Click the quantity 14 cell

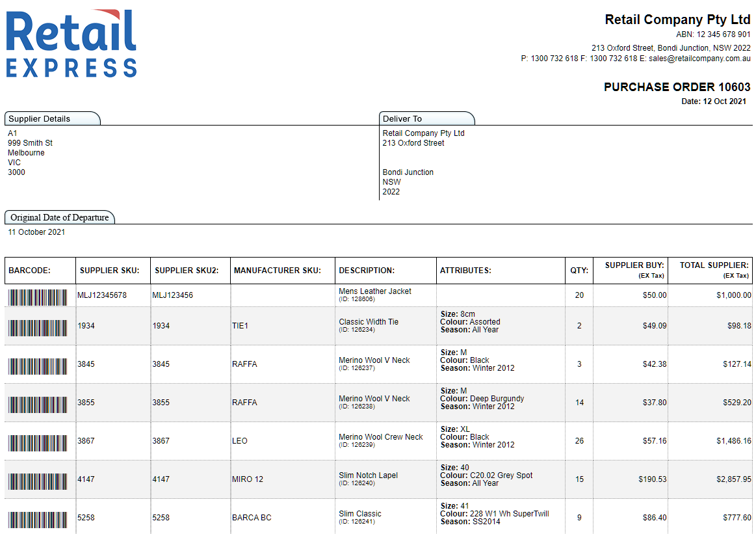point(579,403)
